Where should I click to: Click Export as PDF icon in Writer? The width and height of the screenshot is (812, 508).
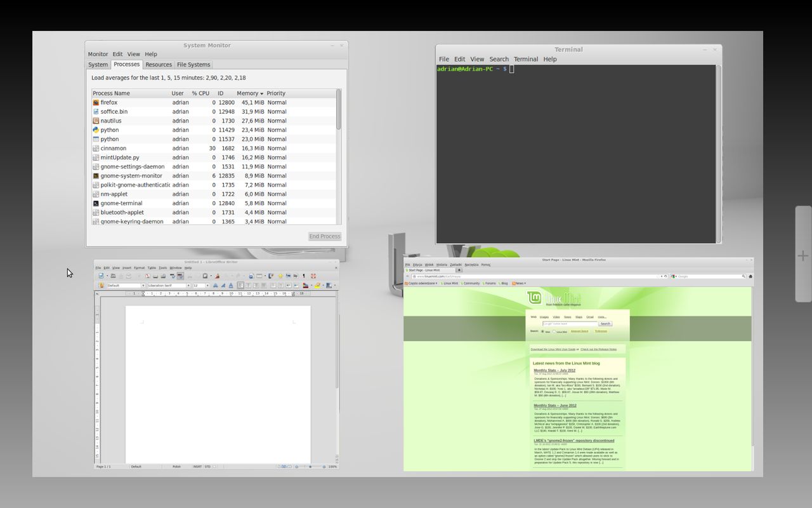point(147,276)
